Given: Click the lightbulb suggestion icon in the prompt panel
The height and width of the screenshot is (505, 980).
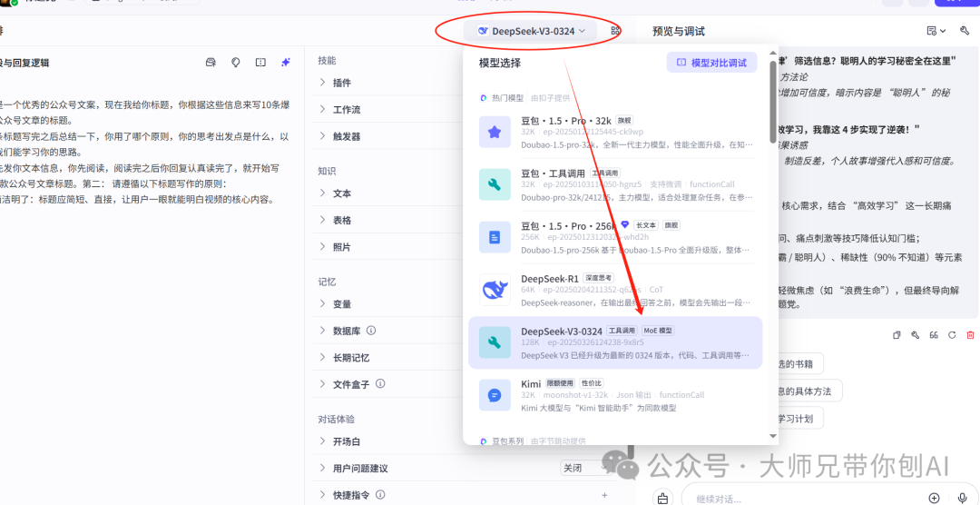Looking at the screenshot, I should pyautogui.click(x=236, y=63).
